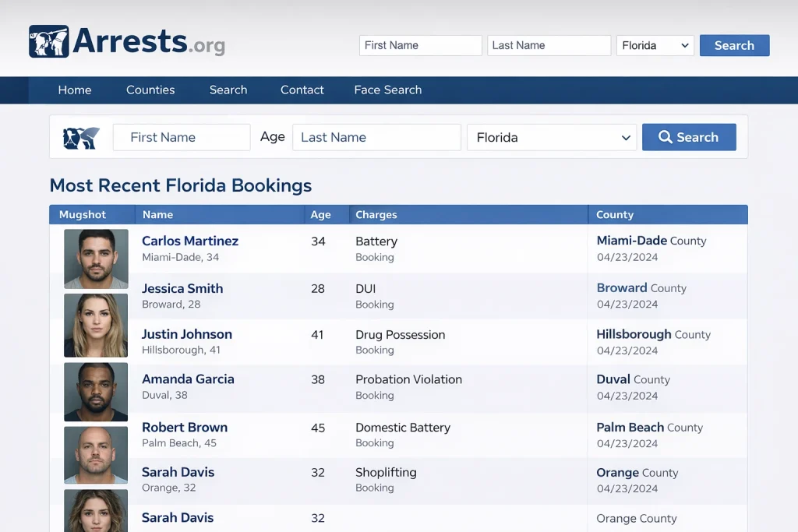
Task: Click the Mugshot column header
Action: (83, 215)
